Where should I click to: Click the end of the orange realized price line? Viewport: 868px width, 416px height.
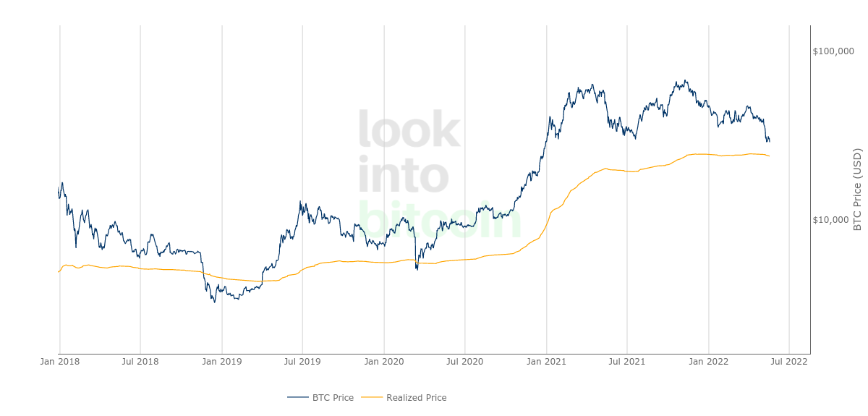point(769,156)
